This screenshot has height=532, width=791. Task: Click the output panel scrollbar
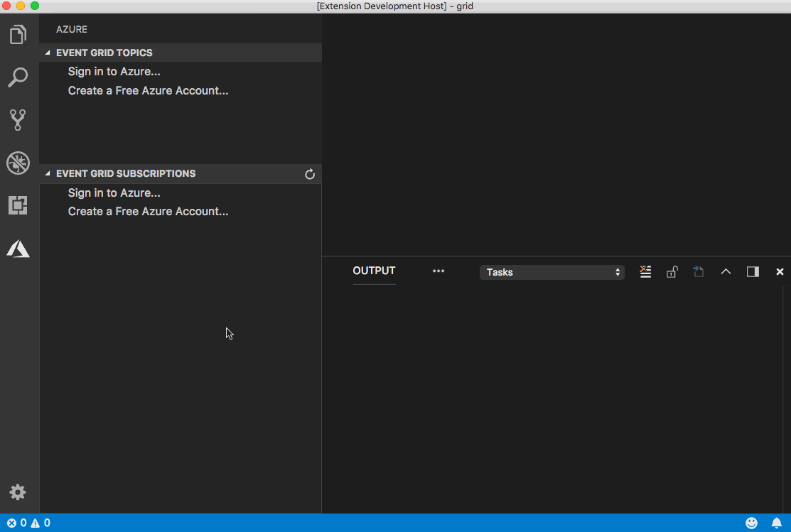(x=787, y=398)
